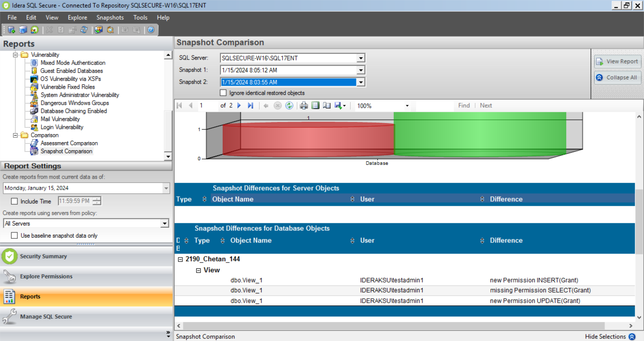
Task: Go to next report page arrow
Action: pyautogui.click(x=239, y=106)
